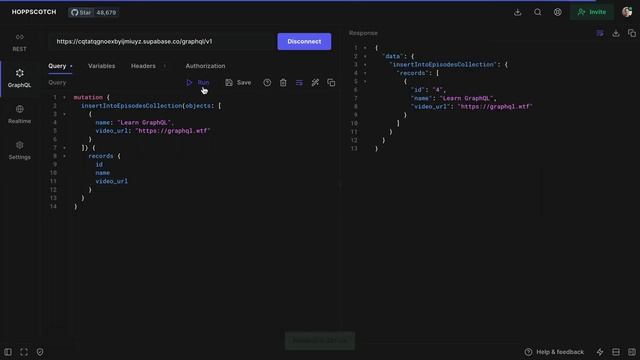
Task: Collapse the record object on response line 5
Action: click(x=365, y=82)
